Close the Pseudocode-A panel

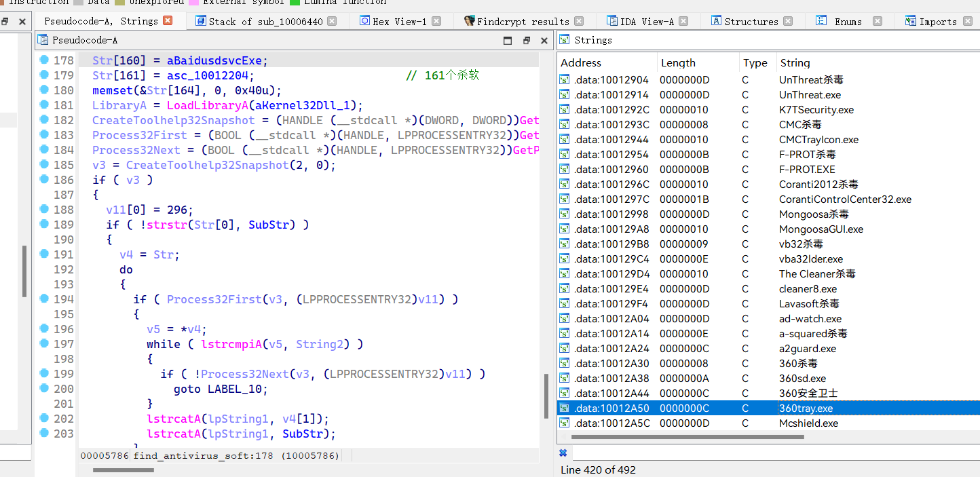[544, 41]
